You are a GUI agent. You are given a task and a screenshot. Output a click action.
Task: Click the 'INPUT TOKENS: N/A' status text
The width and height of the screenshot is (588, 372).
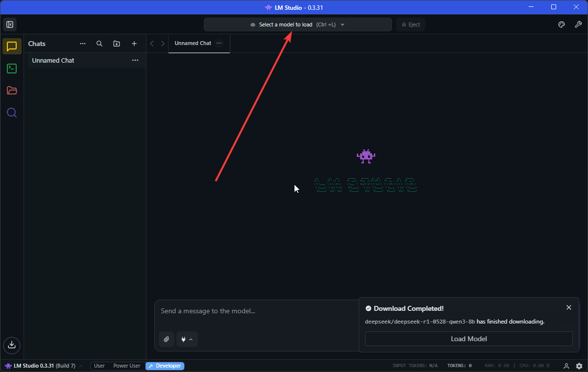point(415,366)
